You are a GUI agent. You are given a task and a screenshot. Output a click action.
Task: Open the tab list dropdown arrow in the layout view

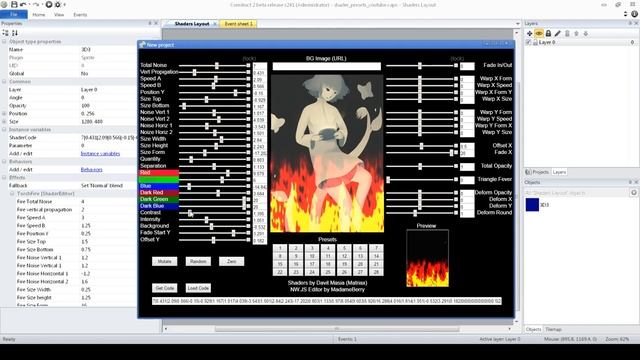click(x=518, y=24)
